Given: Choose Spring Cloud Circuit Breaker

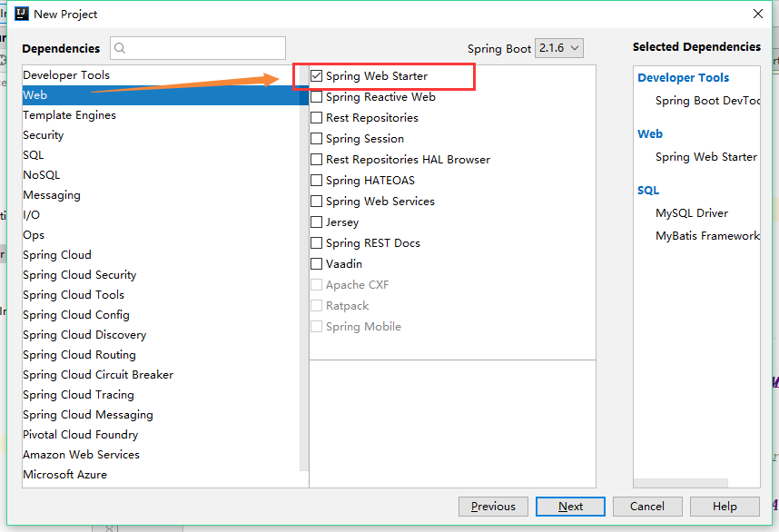Looking at the screenshot, I should pyautogui.click(x=161, y=375).
